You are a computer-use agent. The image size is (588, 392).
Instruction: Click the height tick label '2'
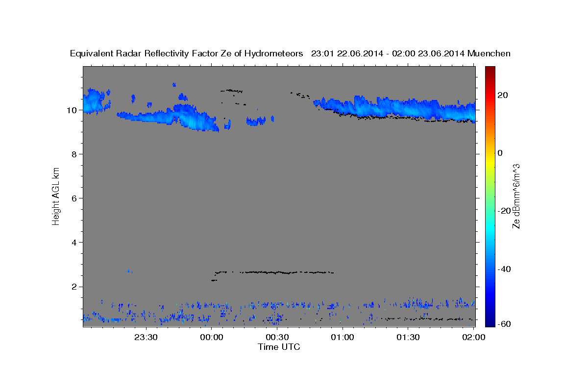(x=74, y=287)
